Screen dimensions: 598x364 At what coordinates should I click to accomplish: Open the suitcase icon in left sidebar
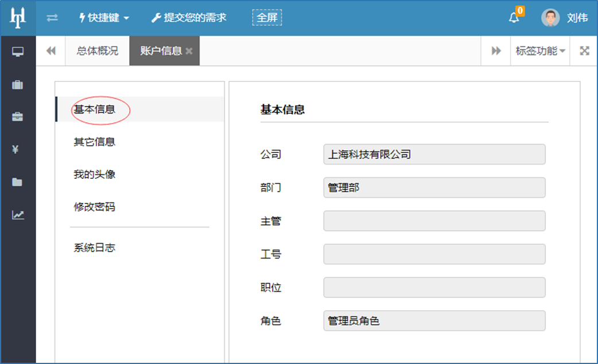tap(18, 84)
